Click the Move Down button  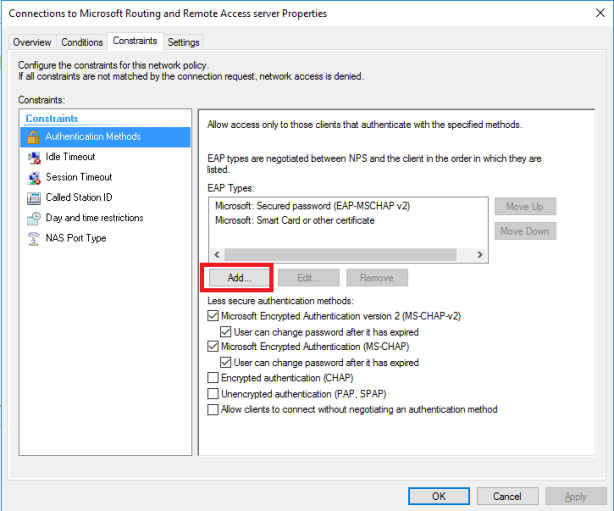[x=525, y=231]
